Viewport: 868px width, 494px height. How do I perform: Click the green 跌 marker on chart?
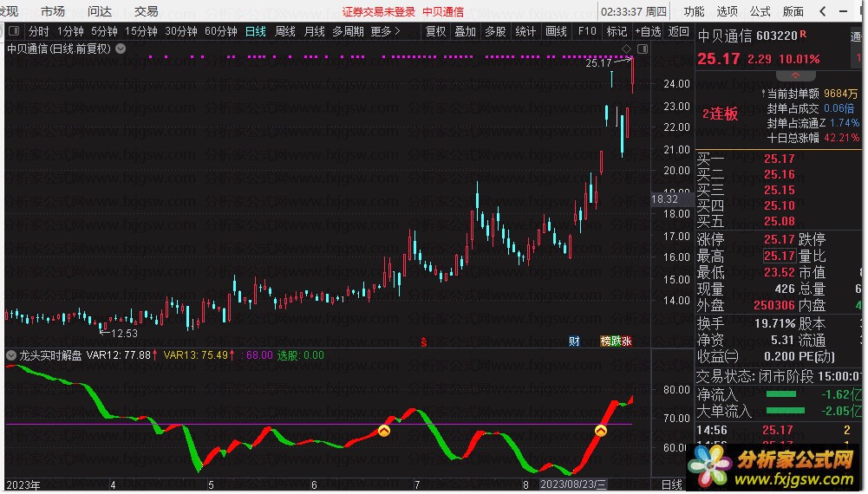click(616, 341)
